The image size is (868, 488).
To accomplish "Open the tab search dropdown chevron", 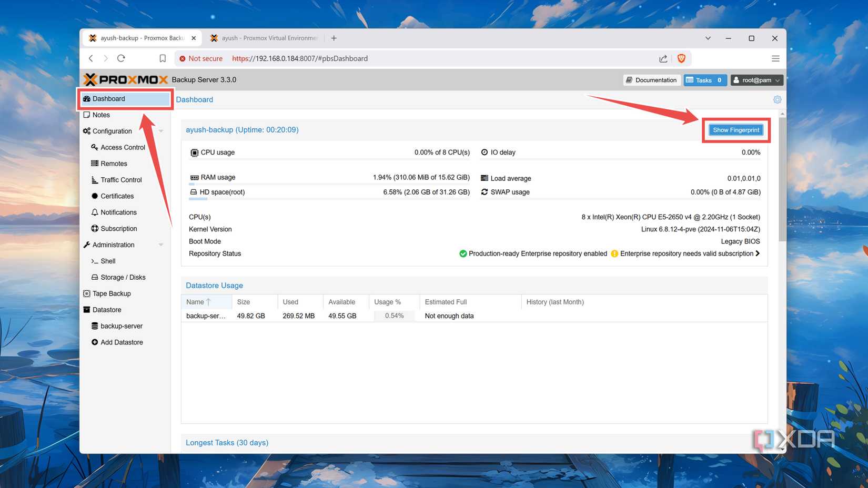I will tap(708, 38).
